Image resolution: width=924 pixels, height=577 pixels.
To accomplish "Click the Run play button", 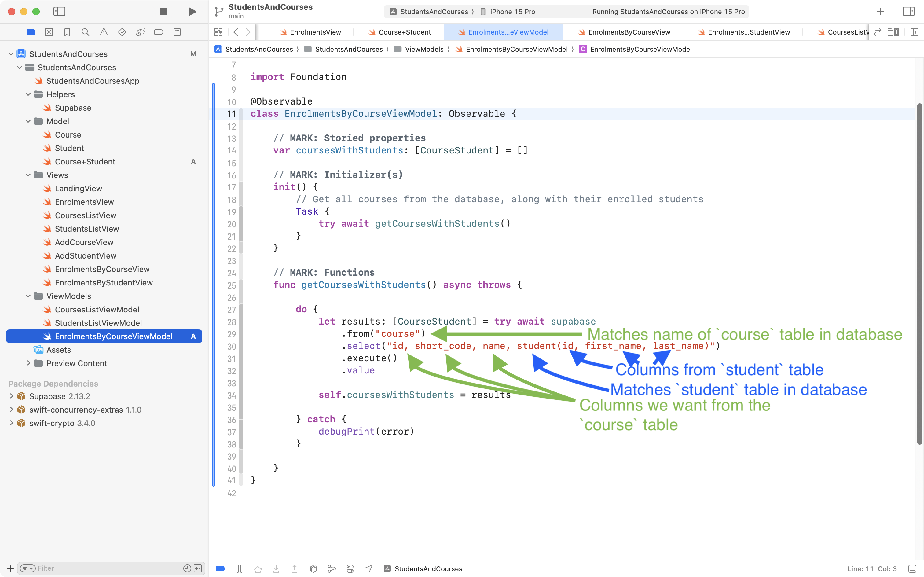I will (192, 11).
